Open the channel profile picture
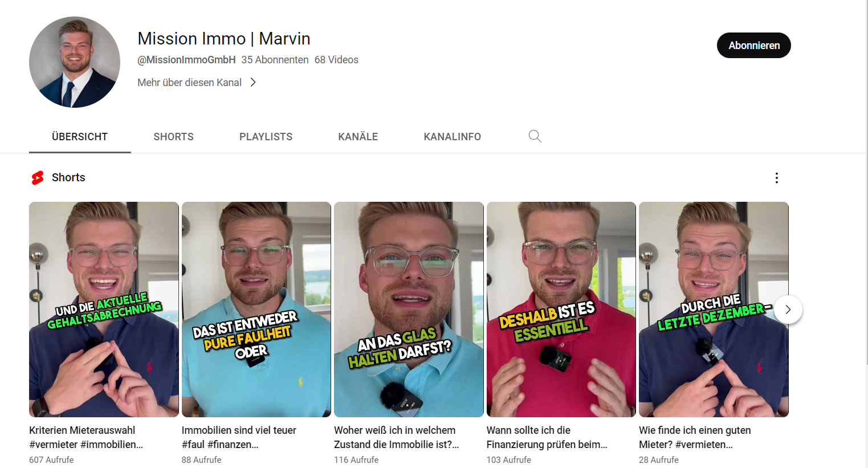The height and width of the screenshot is (468, 868). (x=75, y=62)
